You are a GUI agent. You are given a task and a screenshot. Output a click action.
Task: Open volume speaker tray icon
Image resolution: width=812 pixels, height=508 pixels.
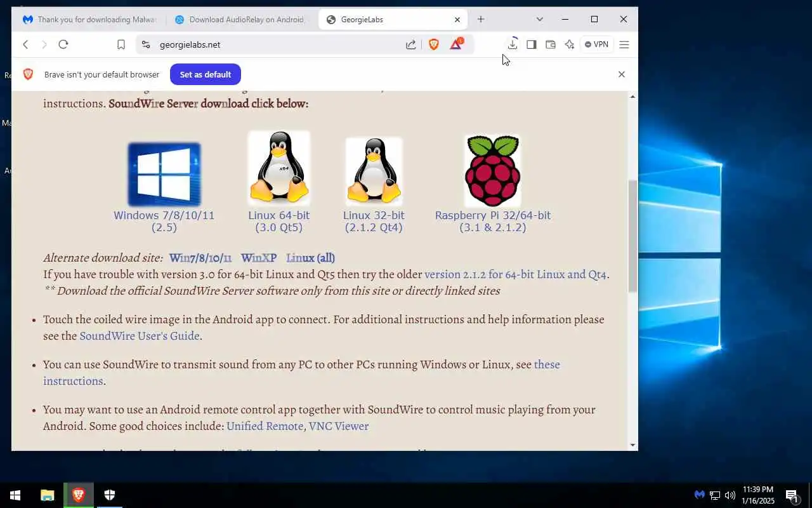pyautogui.click(x=730, y=495)
